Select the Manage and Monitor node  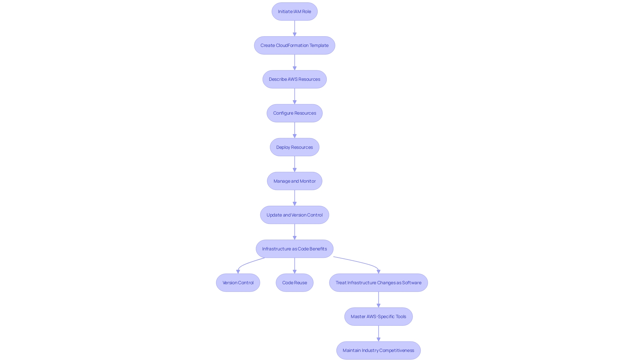point(294,181)
